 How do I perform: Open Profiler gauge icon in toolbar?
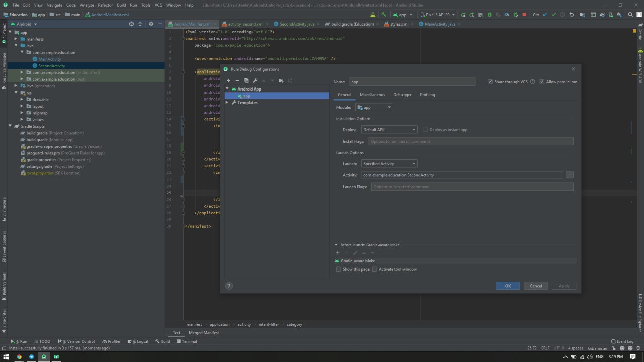pyautogui.click(x=507, y=15)
